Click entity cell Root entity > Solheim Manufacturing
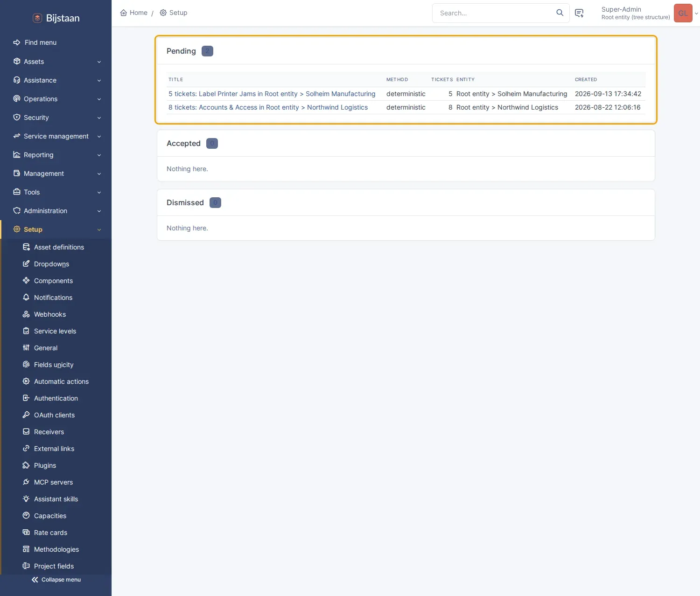700x596 pixels. click(x=512, y=94)
